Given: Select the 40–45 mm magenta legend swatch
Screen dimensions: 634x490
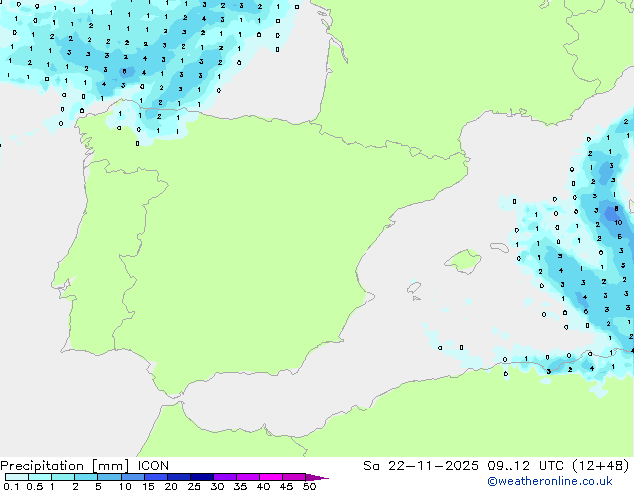Looking at the screenshot, I should click(271, 477).
